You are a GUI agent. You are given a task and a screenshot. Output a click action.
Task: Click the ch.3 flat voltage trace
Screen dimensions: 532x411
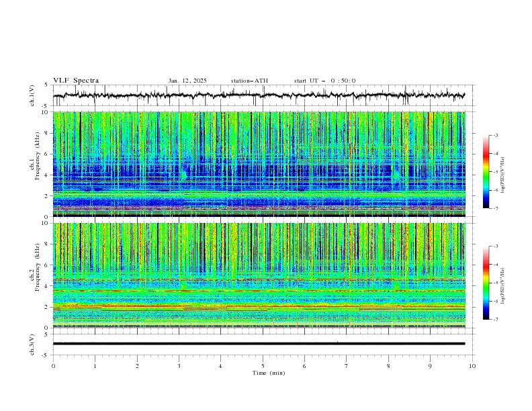[x=259, y=344]
